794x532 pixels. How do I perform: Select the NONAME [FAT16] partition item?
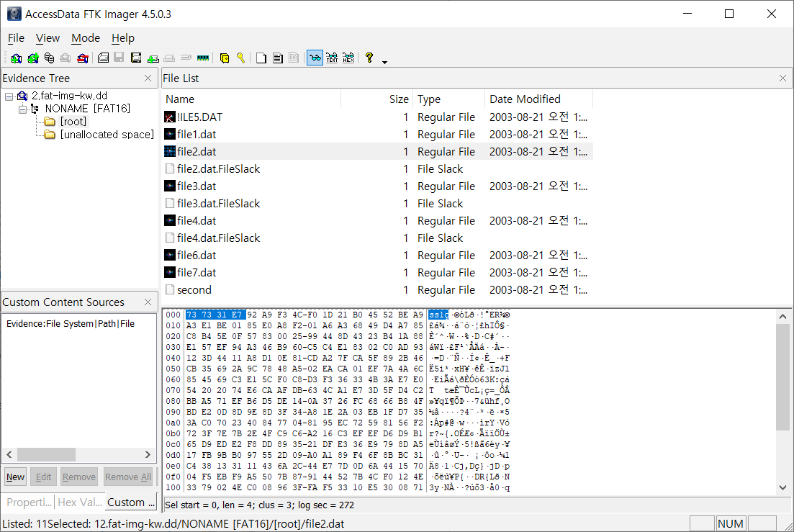click(88, 108)
